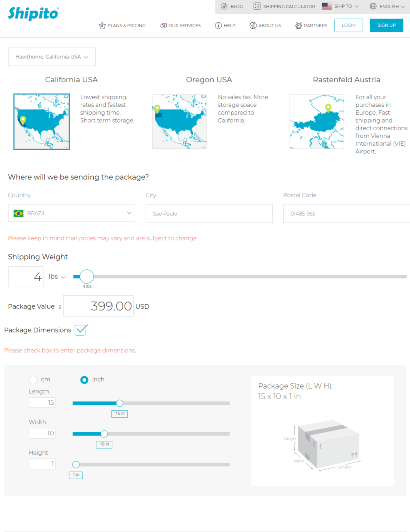
Task: Click 'Where will we be sending the package?' heading
Action: (79, 177)
